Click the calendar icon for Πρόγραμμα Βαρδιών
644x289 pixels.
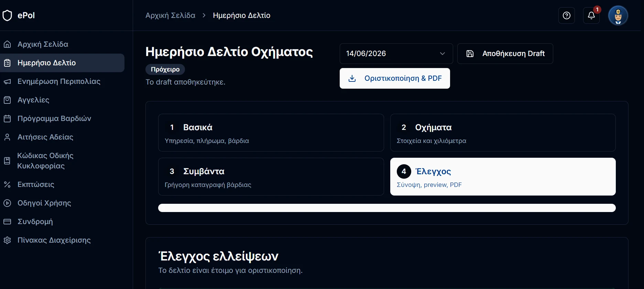point(7,119)
